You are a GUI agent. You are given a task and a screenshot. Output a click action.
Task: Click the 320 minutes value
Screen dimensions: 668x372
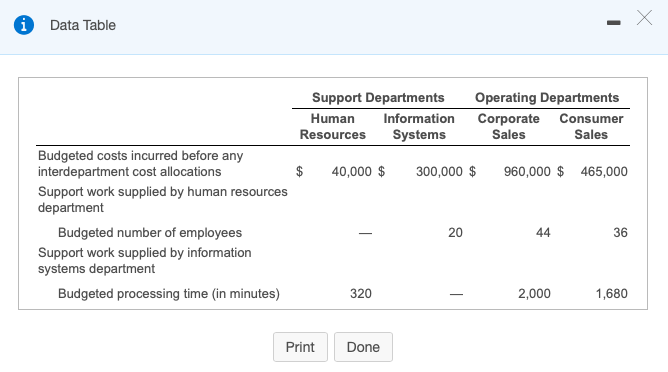click(361, 294)
